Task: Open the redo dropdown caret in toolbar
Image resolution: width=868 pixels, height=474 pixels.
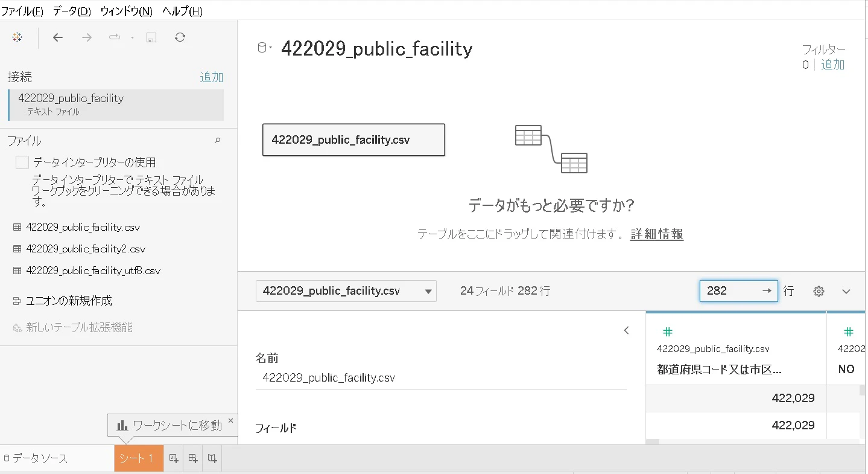Action: click(132, 37)
